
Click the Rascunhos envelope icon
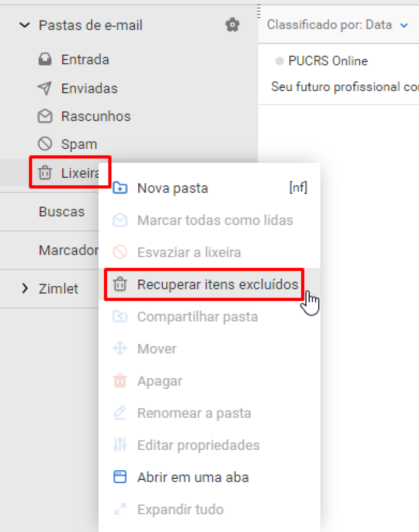coord(45,116)
